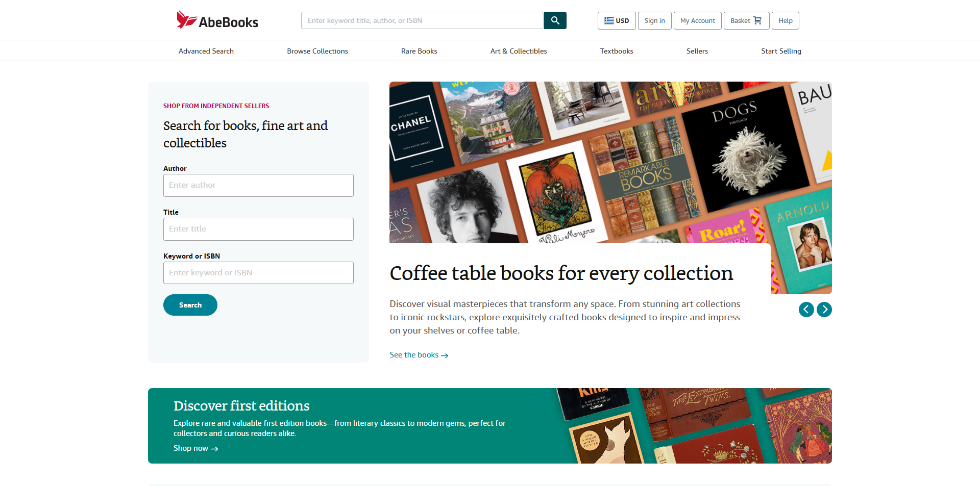Advance to next carousel slide
The width and height of the screenshot is (980, 486).
[824, 310]
